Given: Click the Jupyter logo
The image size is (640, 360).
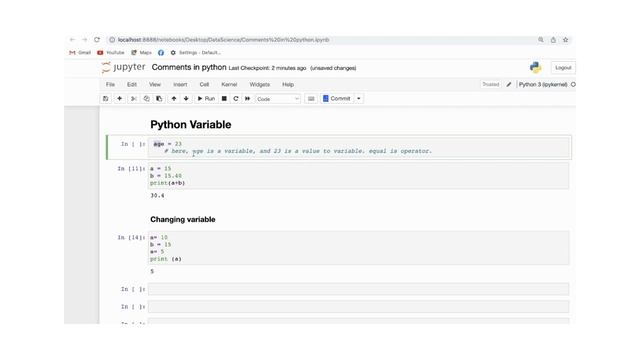Looking at the screenshot, I should [123, 67].
